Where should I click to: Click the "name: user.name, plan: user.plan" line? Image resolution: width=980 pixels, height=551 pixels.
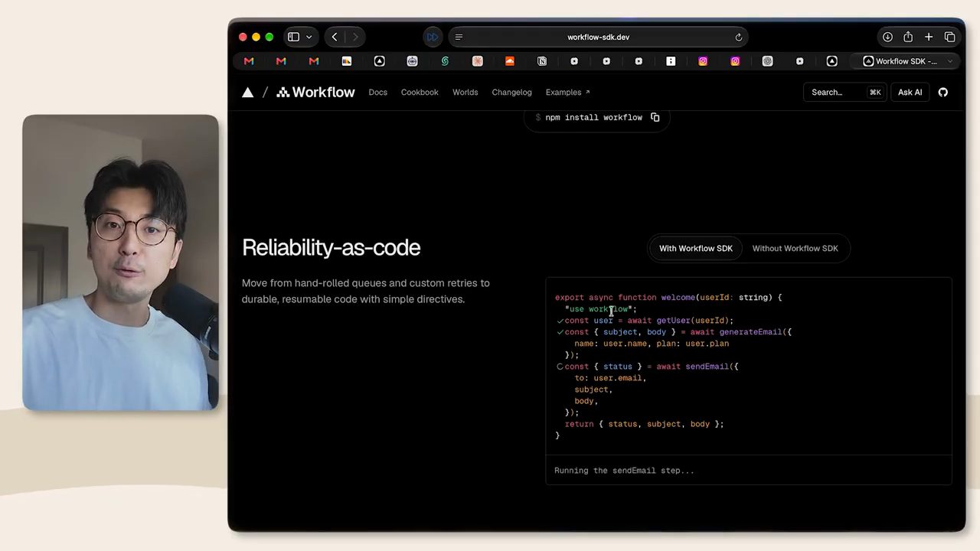[x=652, y=344]
